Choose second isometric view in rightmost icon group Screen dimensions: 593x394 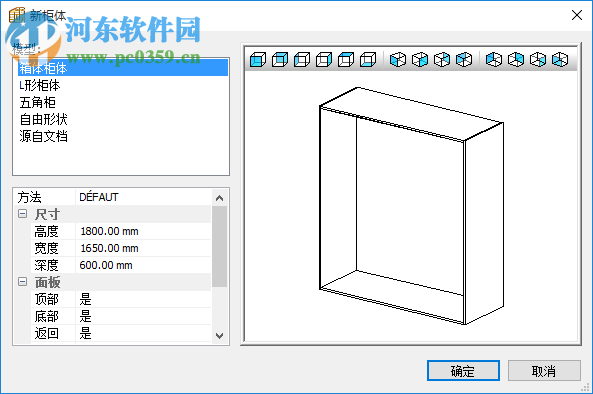coord(516,60)
